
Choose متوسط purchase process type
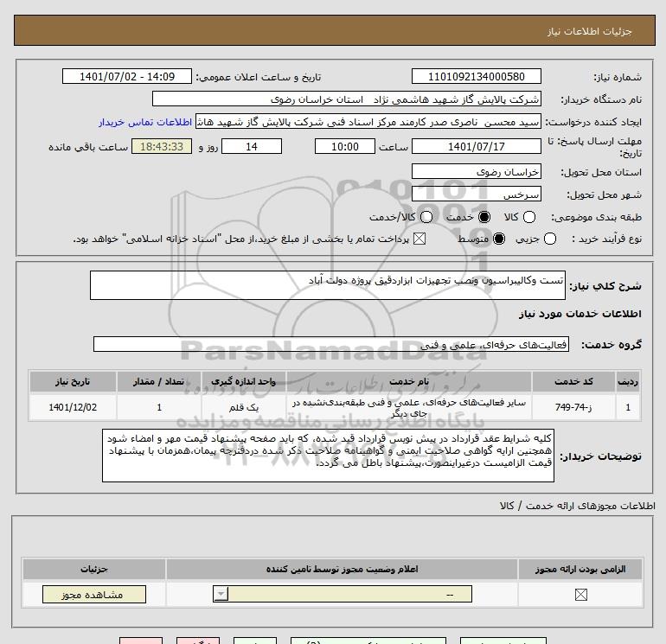coord(499,239)
